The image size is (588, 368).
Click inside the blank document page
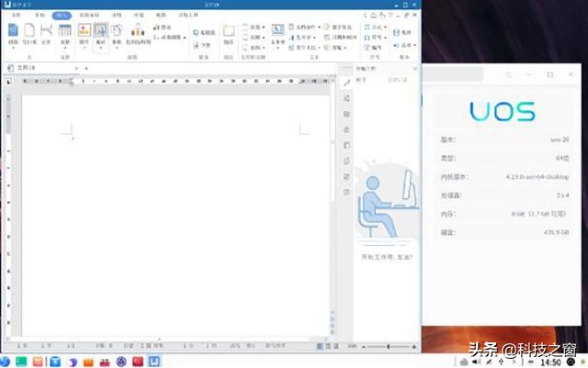175,216
